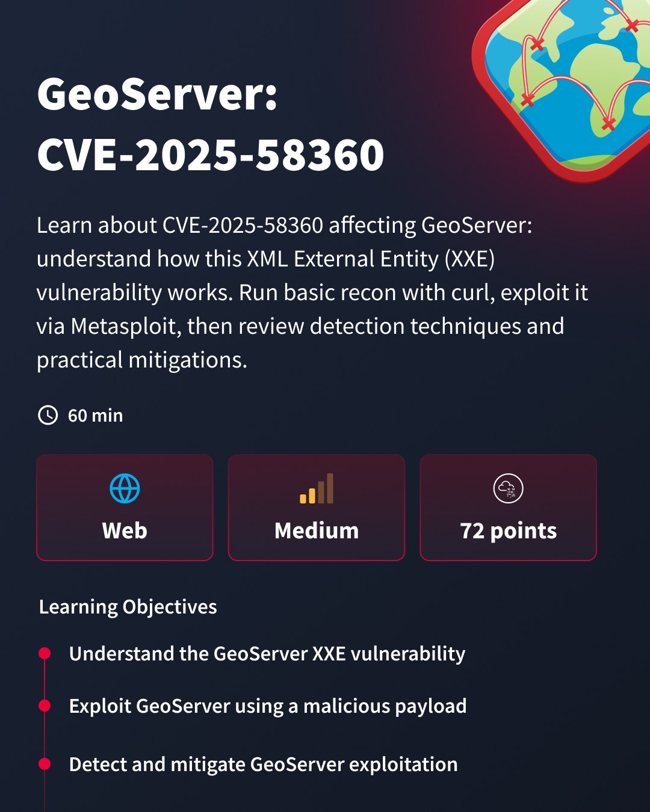650x812 pixels.
Task: Click the red bullet beside Exploit objective
Action: 45,706
